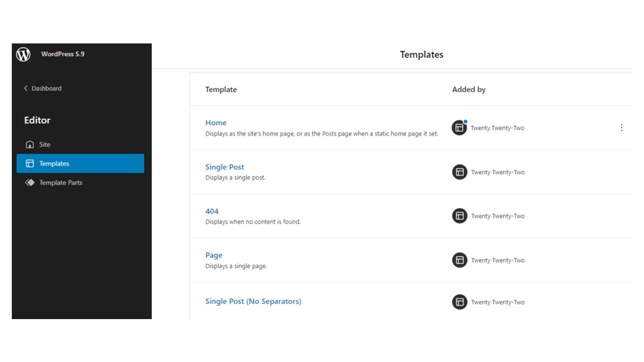
Task: Click the Site house icon in sidebar
Action: pos(30,145)
